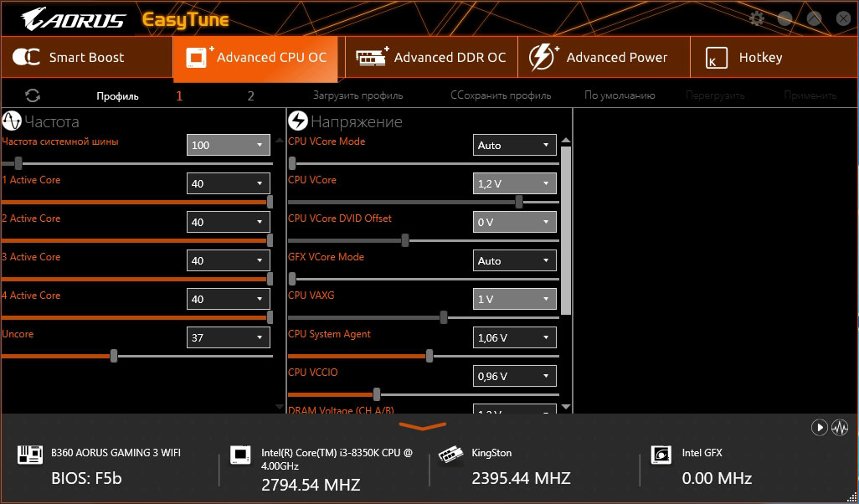
Task: Click the Advanced DDR OC memory icon
Action: [372, 56]
